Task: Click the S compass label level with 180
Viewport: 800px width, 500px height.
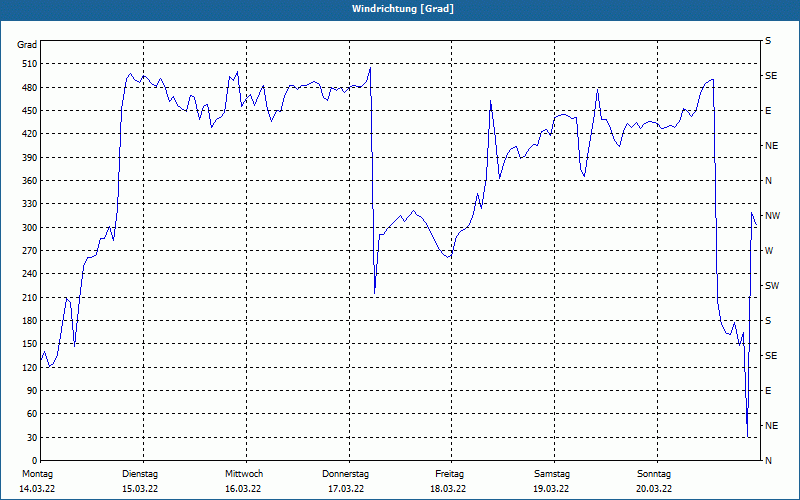Action: 768,321
